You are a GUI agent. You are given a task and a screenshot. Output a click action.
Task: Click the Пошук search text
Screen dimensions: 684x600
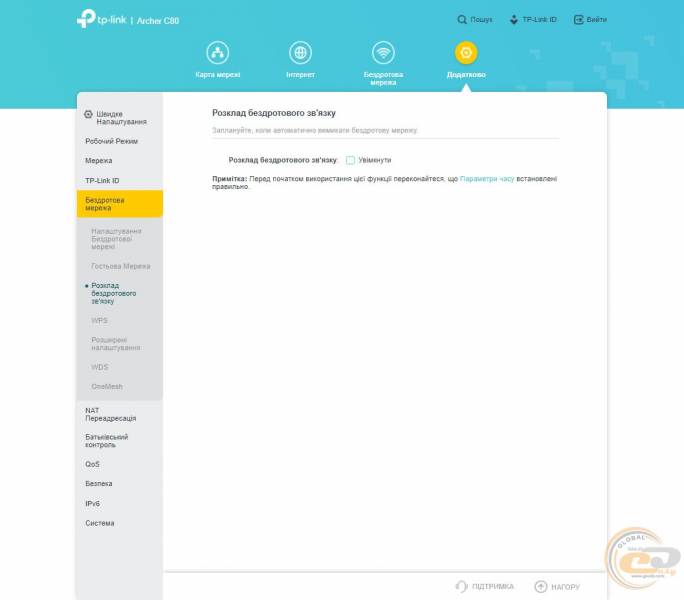(481, 20)
